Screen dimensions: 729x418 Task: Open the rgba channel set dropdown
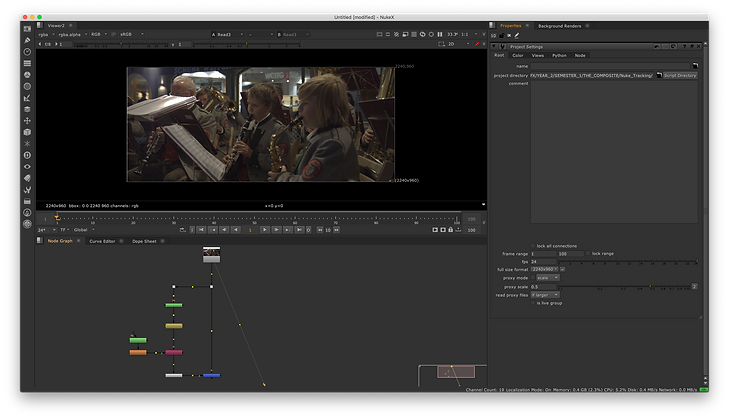[x=46, y=34]
